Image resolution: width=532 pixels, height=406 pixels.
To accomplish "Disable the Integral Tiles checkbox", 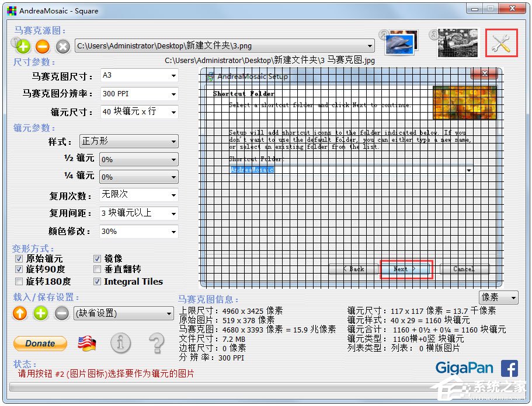I will click(98, 281).
